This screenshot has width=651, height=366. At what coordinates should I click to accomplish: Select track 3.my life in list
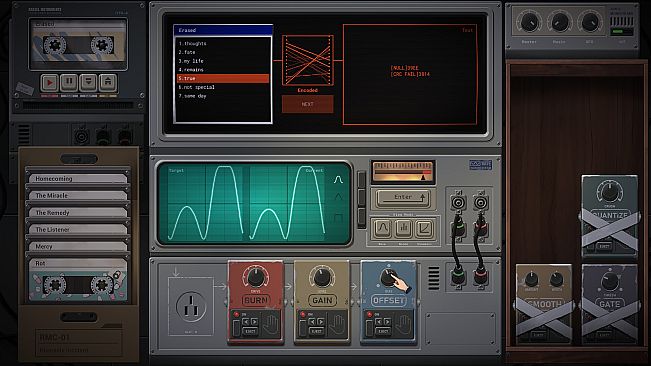(223, 61)
